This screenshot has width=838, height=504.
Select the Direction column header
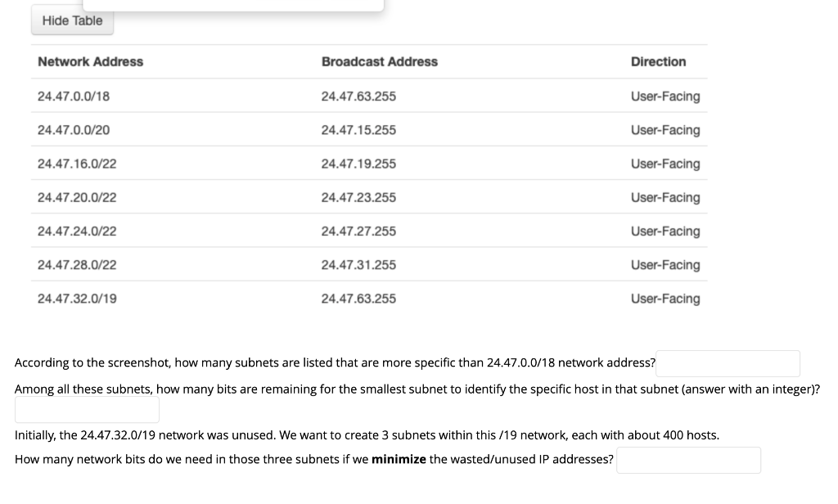tap(658, 61)
